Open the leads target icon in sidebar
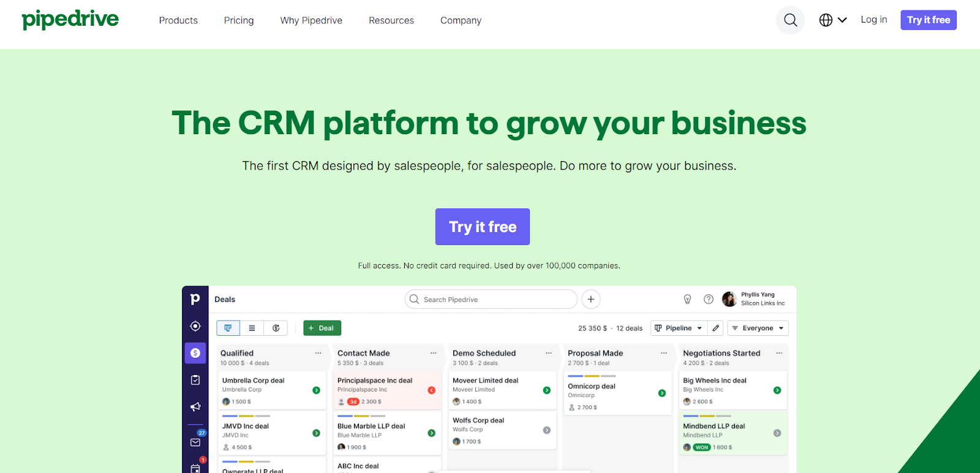 [x=195, y=326]
